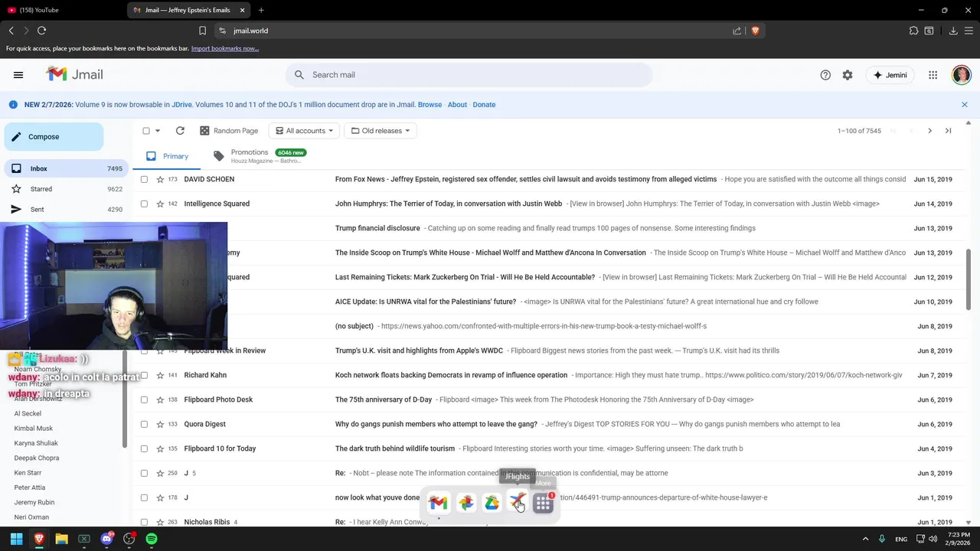Open the 75th anniversary of D-Day email
Screen dimensions: 980x551
(x=550, y=399)
